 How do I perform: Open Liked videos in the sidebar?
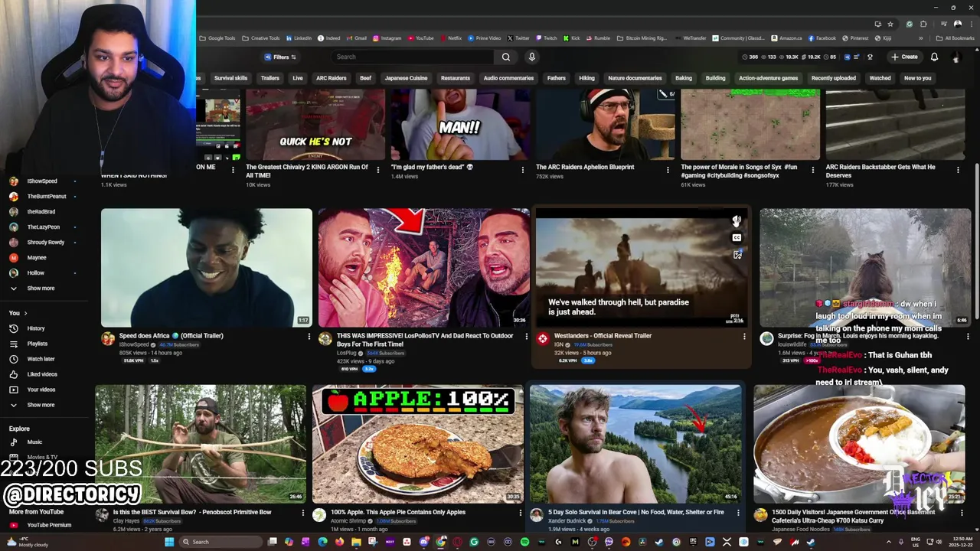42,374
